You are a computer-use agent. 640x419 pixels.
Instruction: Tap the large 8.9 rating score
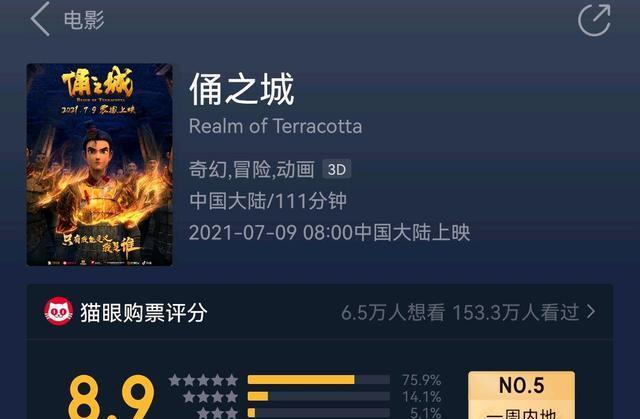[x=112, y=396]
